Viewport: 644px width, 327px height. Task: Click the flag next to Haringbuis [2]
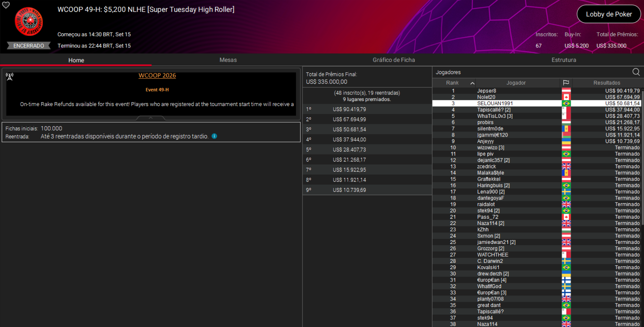[x=566, y=185]
